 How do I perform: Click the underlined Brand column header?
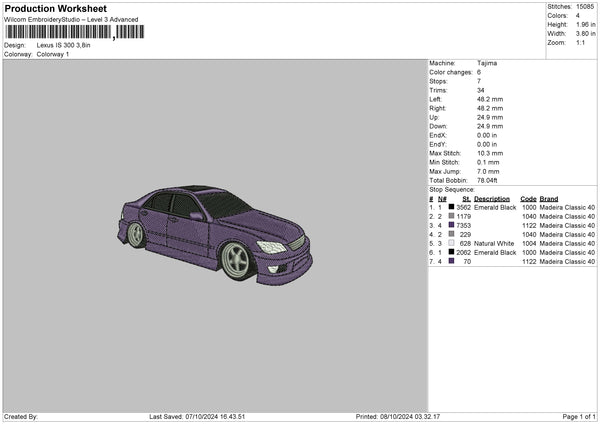click(551, 198)
